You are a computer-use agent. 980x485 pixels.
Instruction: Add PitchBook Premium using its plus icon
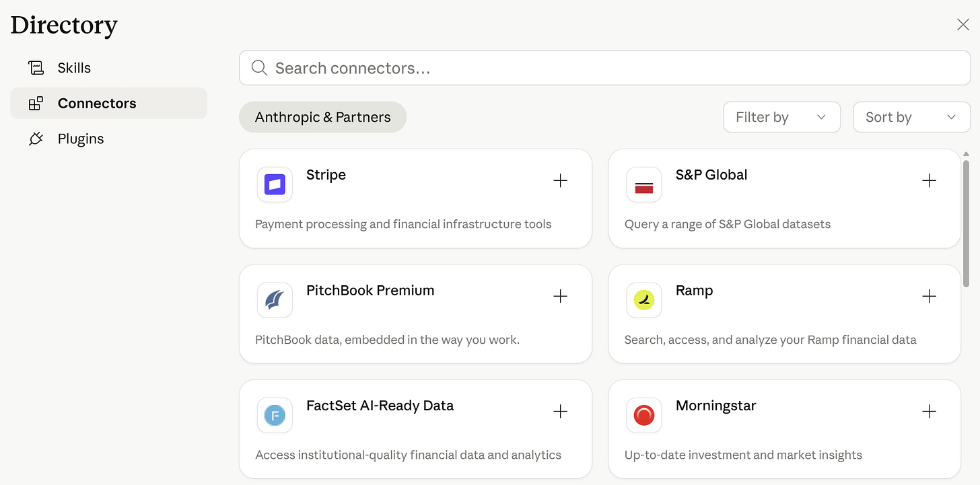560,296
